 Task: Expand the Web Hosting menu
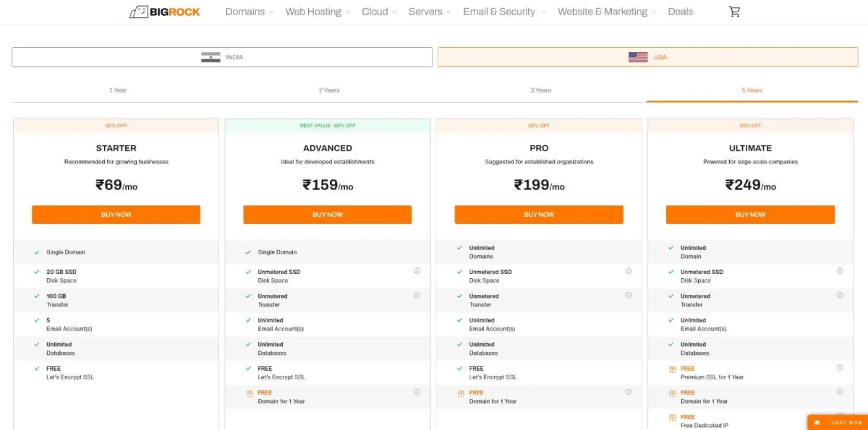[x=318, y=12]
